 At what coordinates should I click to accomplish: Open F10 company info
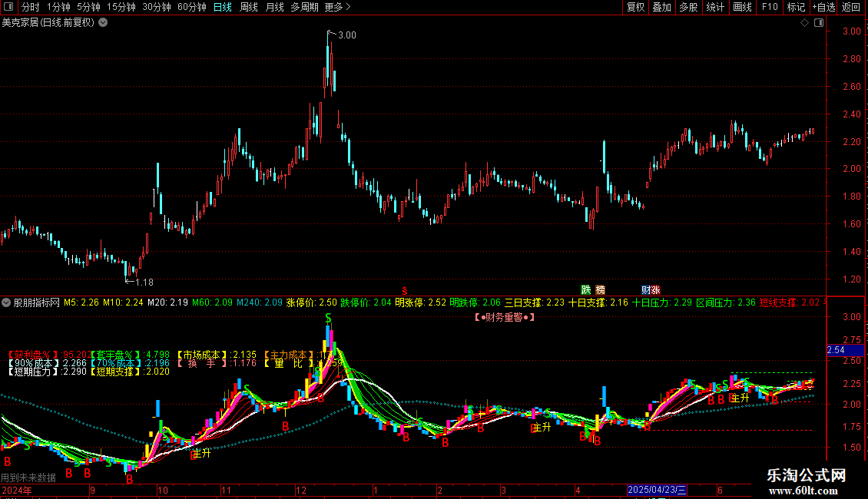point(770,7)
